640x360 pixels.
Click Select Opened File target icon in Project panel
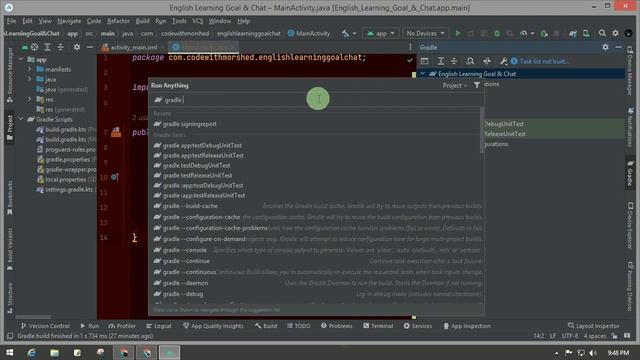[x=34, y=47]
